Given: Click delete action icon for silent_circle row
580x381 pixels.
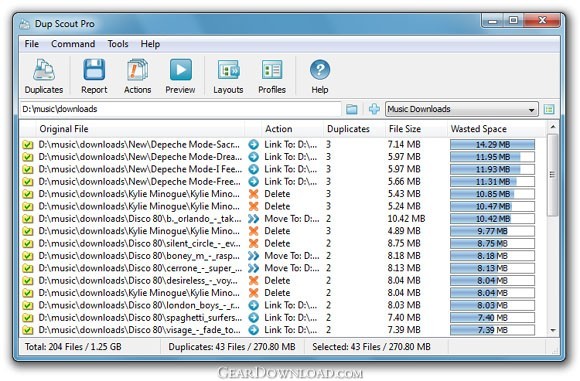Looking at the screenshot, I should pyautogui.click(x=253, y=243).
